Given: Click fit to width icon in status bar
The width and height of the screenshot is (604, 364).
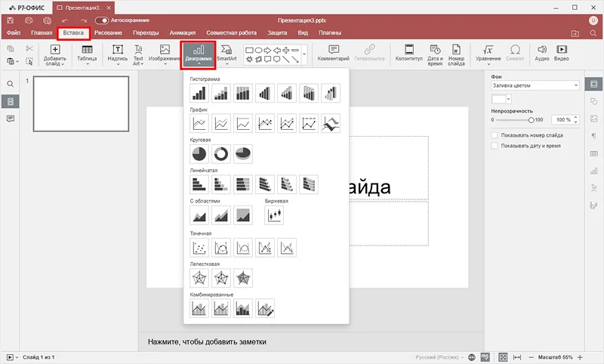Looking at the screenshot, I should [x=517, y=357].
